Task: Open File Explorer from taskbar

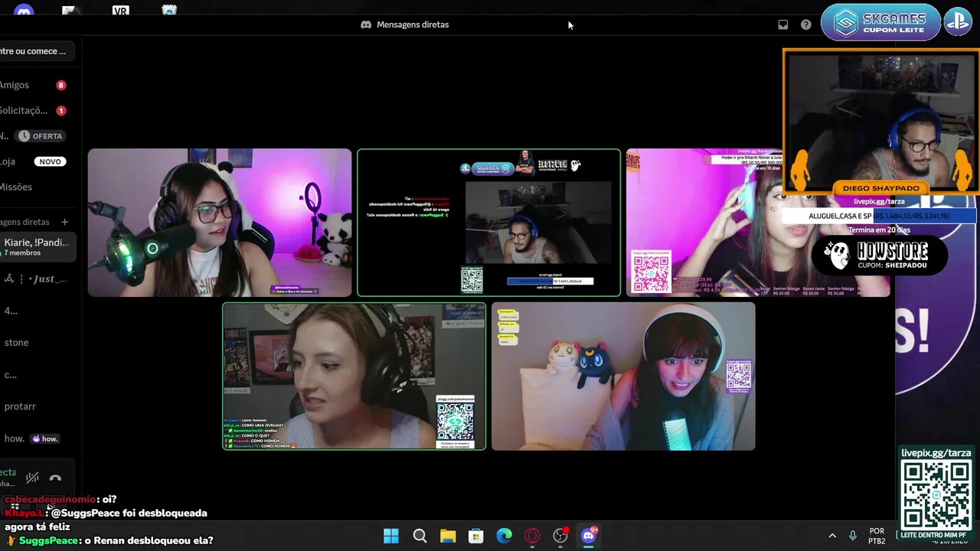Action: pyautogui.click(x=448, y=536)
